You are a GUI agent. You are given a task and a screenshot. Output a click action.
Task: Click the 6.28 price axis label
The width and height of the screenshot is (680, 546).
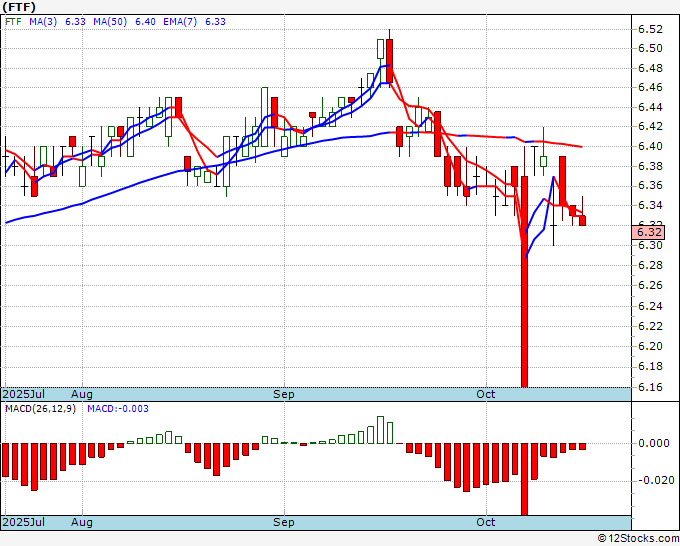(x=650, y=265)
